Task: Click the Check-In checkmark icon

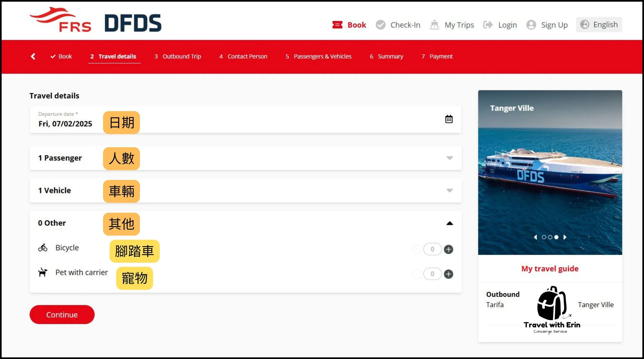Action: click(x=380, y=25)
